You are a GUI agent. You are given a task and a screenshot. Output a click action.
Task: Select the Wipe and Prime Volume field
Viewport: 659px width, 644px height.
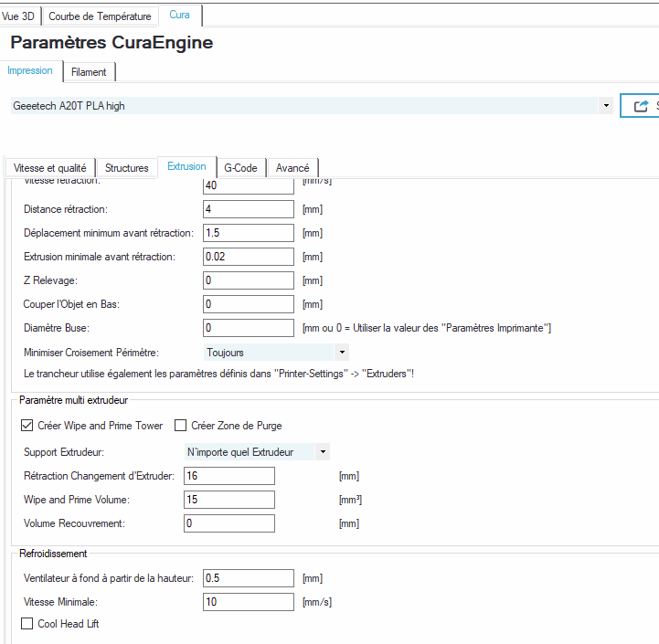coord(229,500)
